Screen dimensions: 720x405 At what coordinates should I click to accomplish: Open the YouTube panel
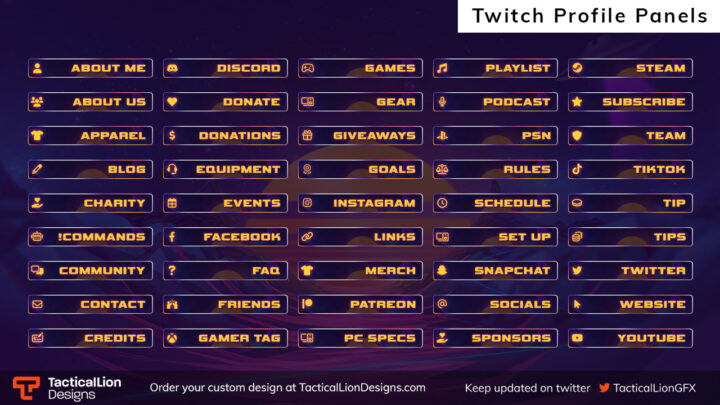click(630, 338)
